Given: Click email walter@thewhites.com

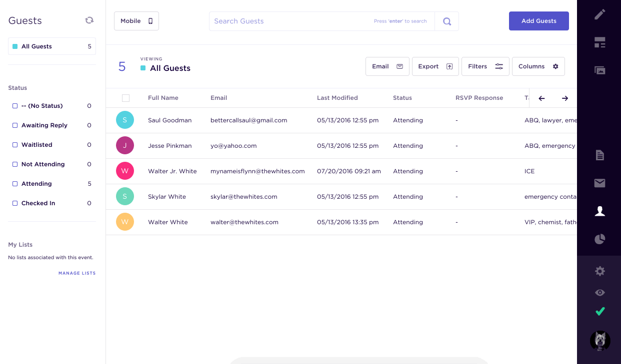Looking at the screenshot, I should 244,222.
